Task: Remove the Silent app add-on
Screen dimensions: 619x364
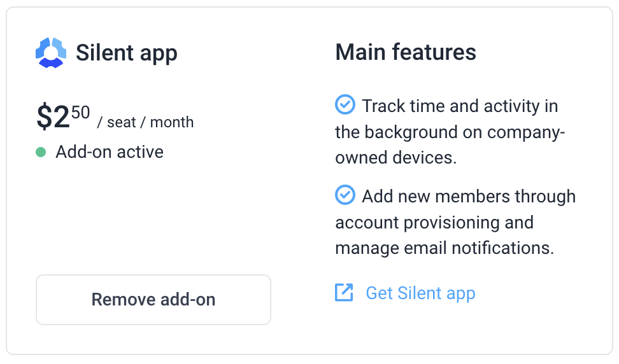Action: click(153, 300)
